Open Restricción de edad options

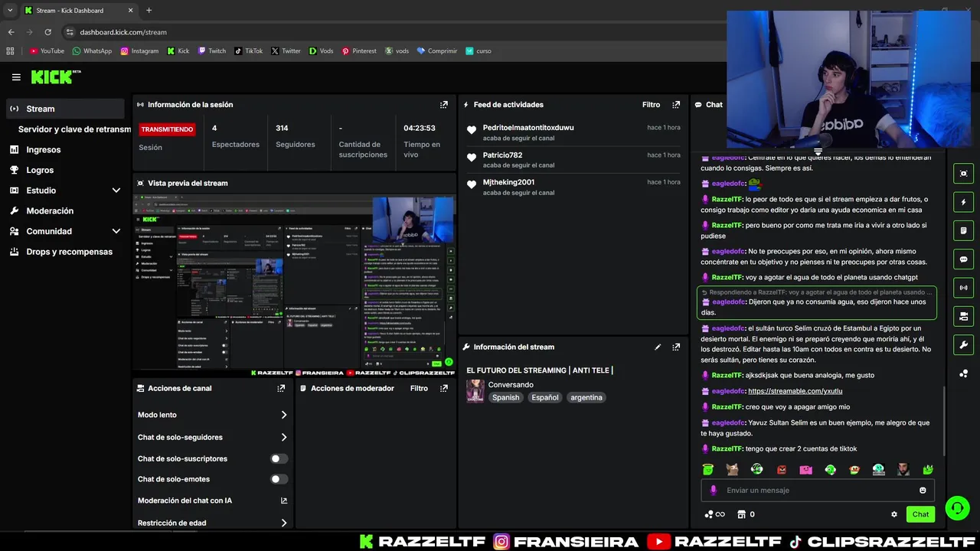pyautogui.click(x=212, y=523)
